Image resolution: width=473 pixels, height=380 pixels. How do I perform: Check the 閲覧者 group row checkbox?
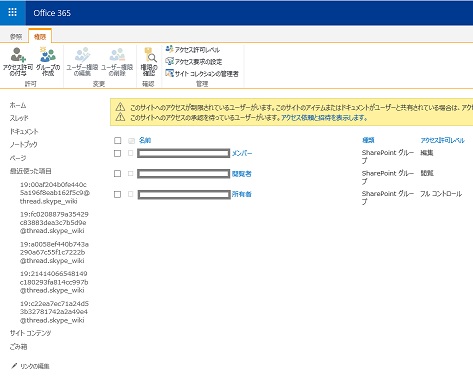point(117,174)
